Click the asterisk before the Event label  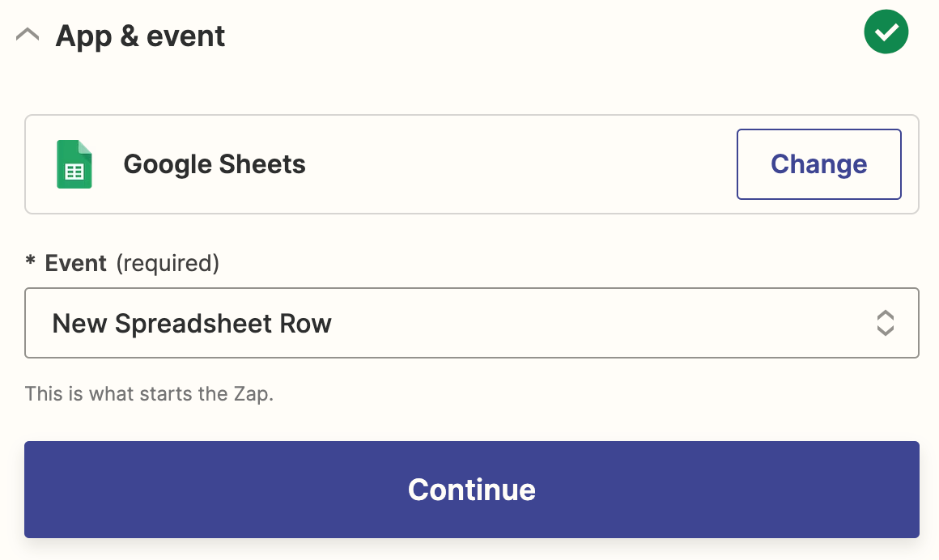tap(31, 262)
